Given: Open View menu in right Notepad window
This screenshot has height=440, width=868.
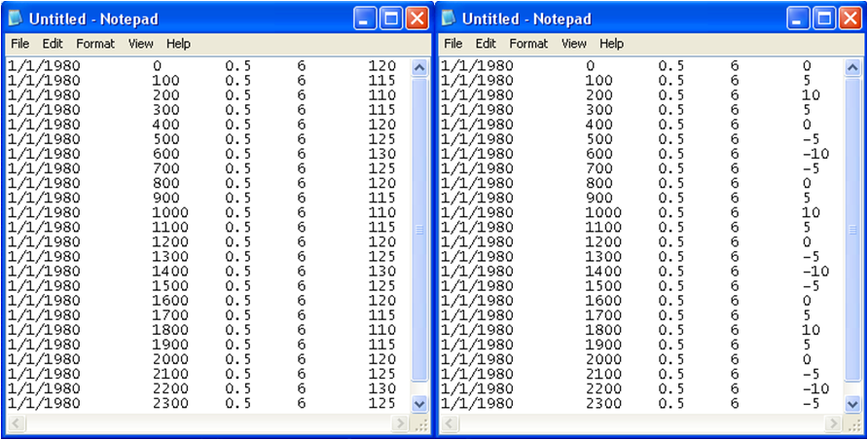Looking at the screenshot, I should (x=573, y=44).
